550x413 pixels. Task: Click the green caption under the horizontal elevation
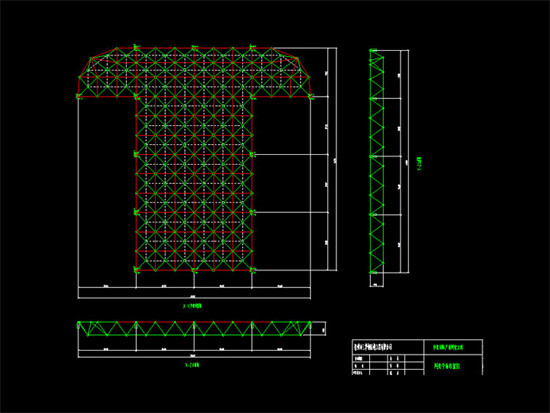click(x=192, y=365)
